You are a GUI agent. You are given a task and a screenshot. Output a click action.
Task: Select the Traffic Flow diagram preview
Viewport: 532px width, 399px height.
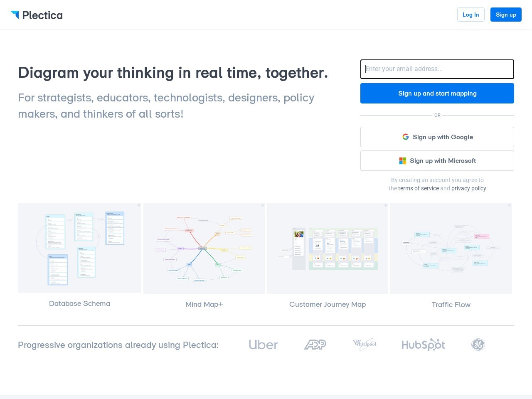click(451, 249)
